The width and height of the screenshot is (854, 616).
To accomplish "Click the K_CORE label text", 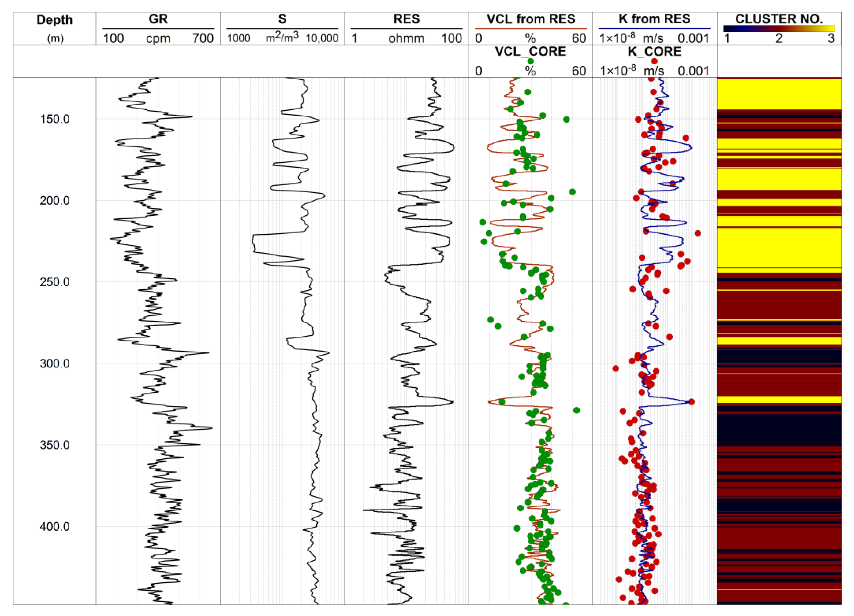I will (x=655, y=52).
